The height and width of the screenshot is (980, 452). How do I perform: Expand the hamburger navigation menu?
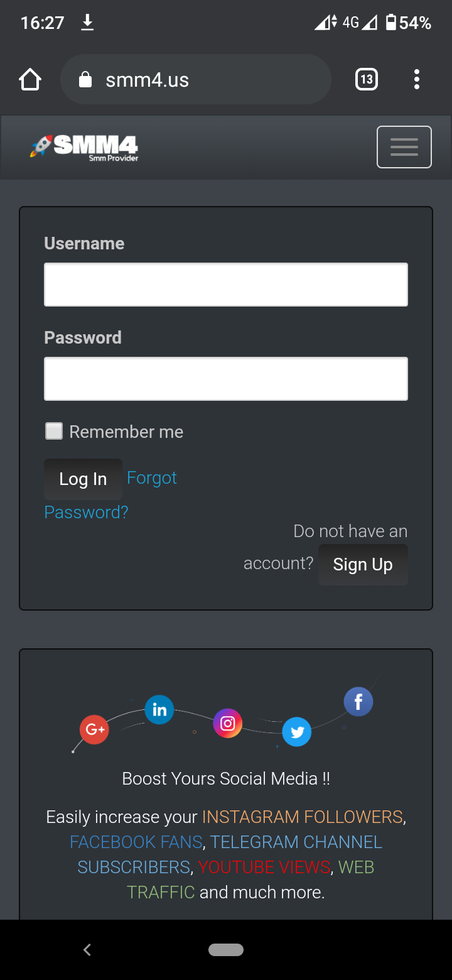tap(404, 147)
